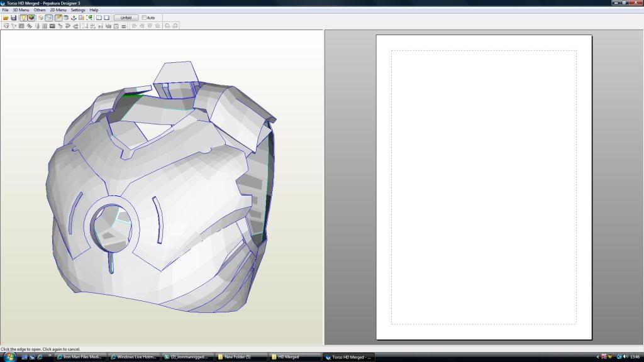The width and height of the screenshot is (644, 362).
Task: Open the 2D Menu
Action: click(58, 10)
